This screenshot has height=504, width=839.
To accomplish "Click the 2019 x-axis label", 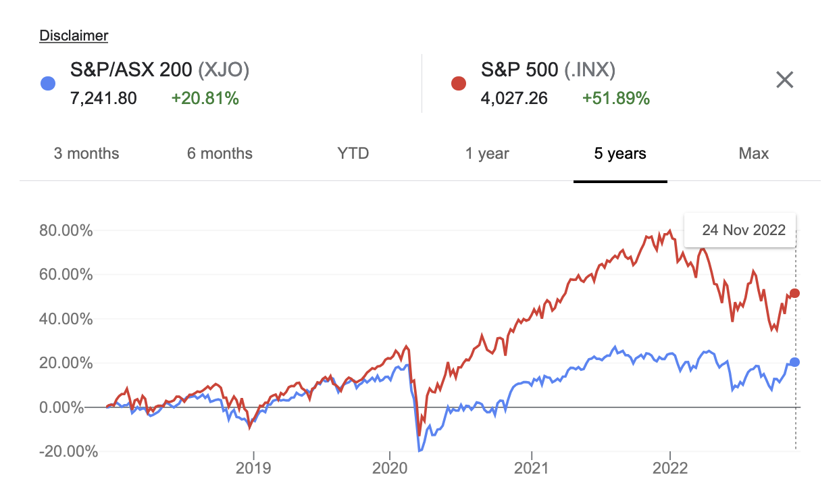I will pyautogui.click(x=253, y=469).
